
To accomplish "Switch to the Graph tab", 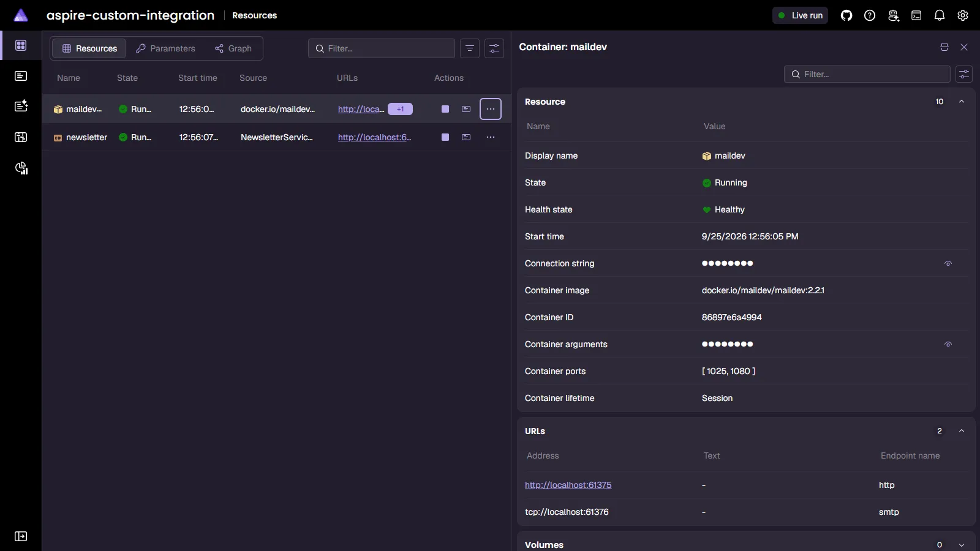I will coord(233,48).
